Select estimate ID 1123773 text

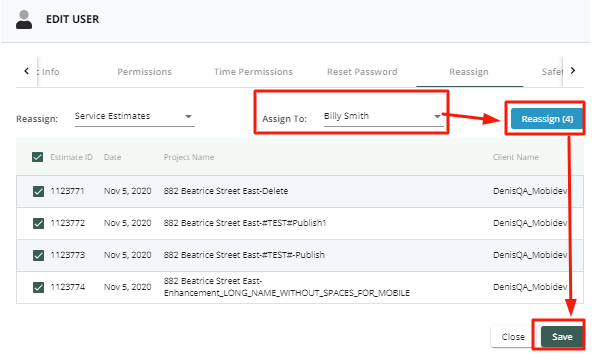tap(67, 255)
